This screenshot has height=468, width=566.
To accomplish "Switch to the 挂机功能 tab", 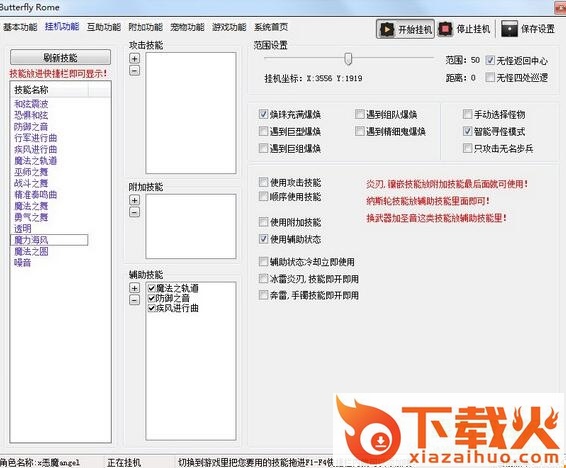I will pos(62,27).
